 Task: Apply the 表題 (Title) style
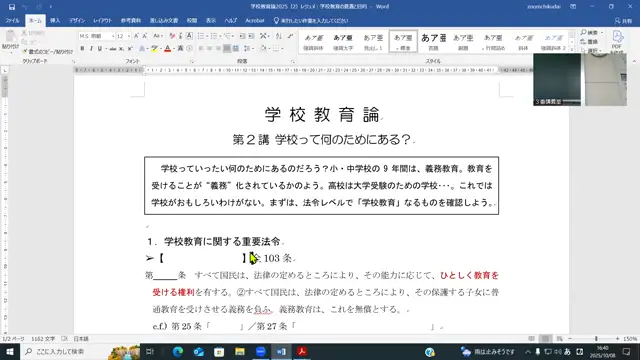pyautogui.click(x=433, y=41)
